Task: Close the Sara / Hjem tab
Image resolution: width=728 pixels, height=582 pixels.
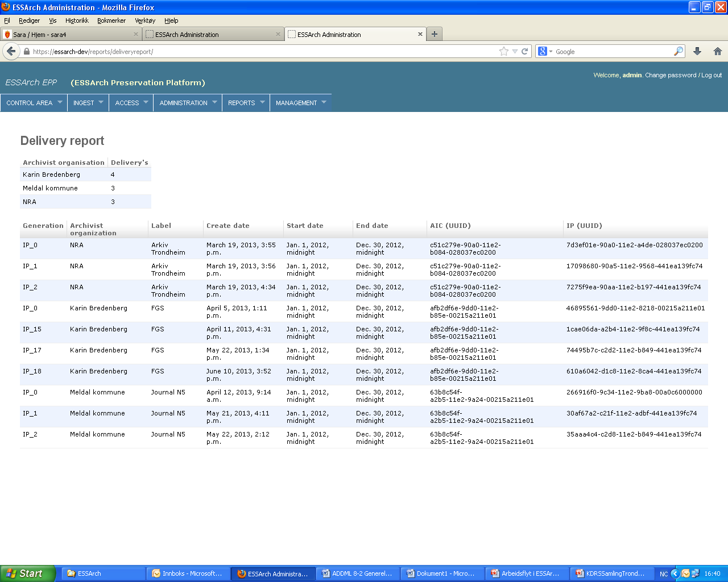Action: click(136, 34)
